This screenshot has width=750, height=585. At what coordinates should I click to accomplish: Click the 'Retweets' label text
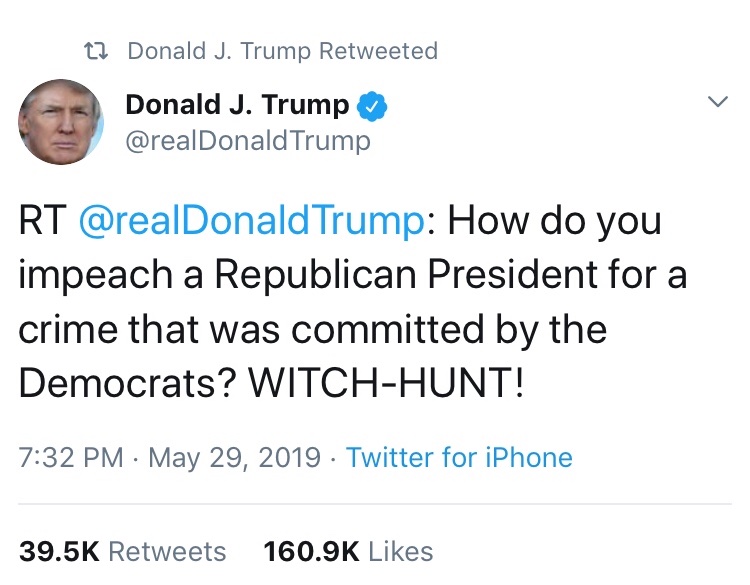click(166, 551)
